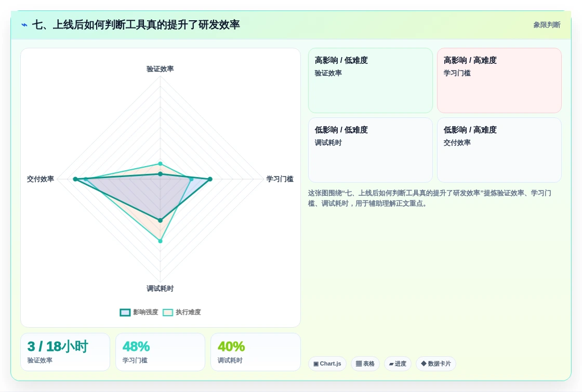Click the 学习门槛 axis label on radar chart

pos(280,179)
